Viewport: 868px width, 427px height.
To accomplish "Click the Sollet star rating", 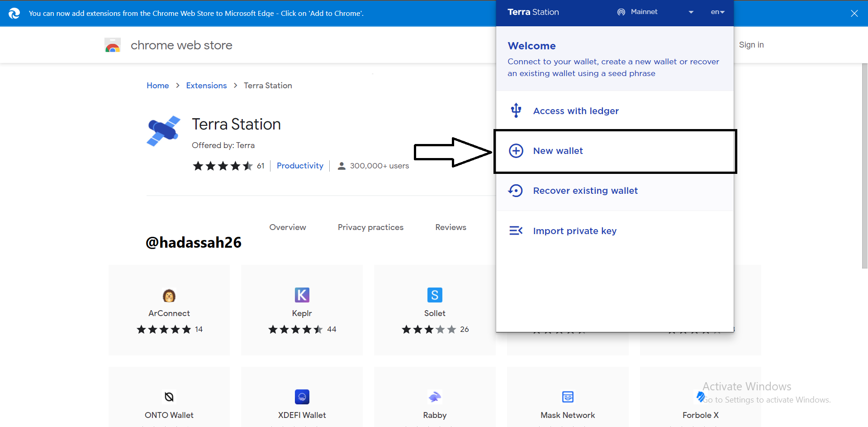I will tap(429, 330).
